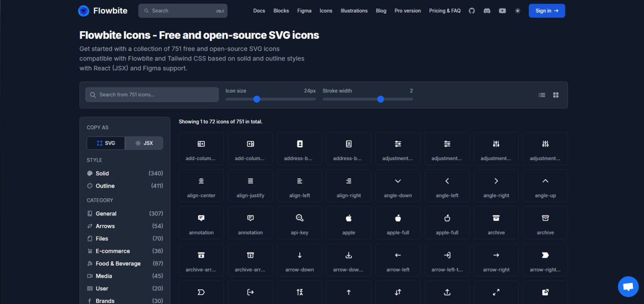Image resolution: width=644 pixels, height=304 pixels.
Task: Open the chat widget bubble
Action: (x=628, y=286)
